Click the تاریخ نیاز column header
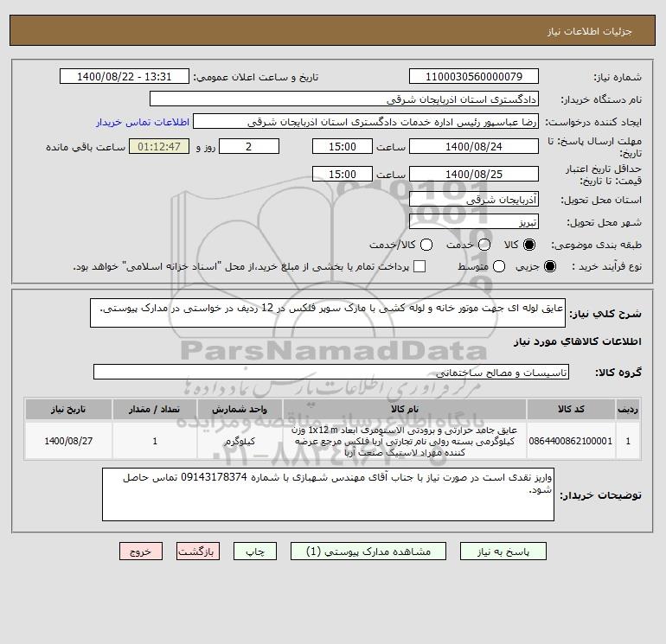 click(x=68, y=409)
